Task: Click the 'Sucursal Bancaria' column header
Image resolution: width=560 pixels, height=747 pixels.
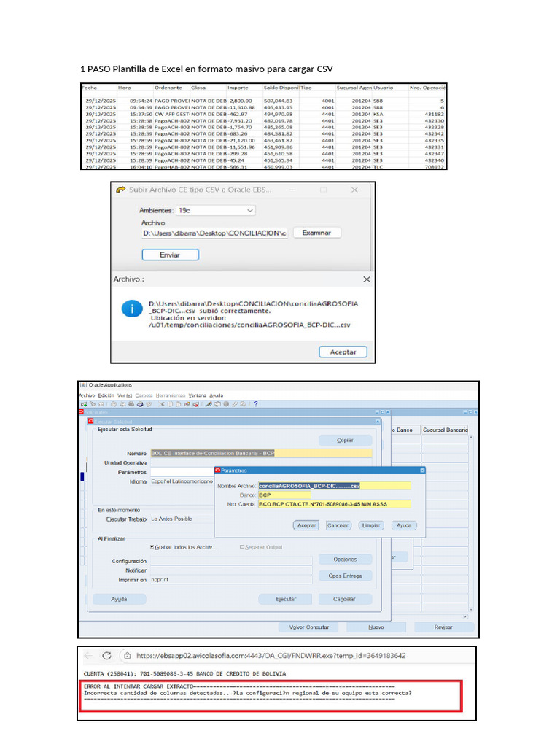Action: [446, 430]
